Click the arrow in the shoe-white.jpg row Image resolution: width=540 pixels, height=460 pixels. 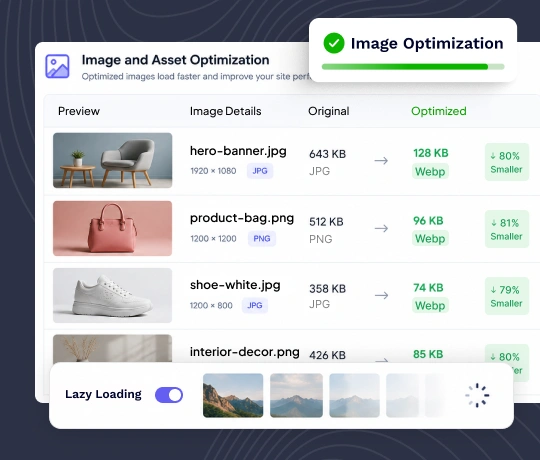[381, 295]
